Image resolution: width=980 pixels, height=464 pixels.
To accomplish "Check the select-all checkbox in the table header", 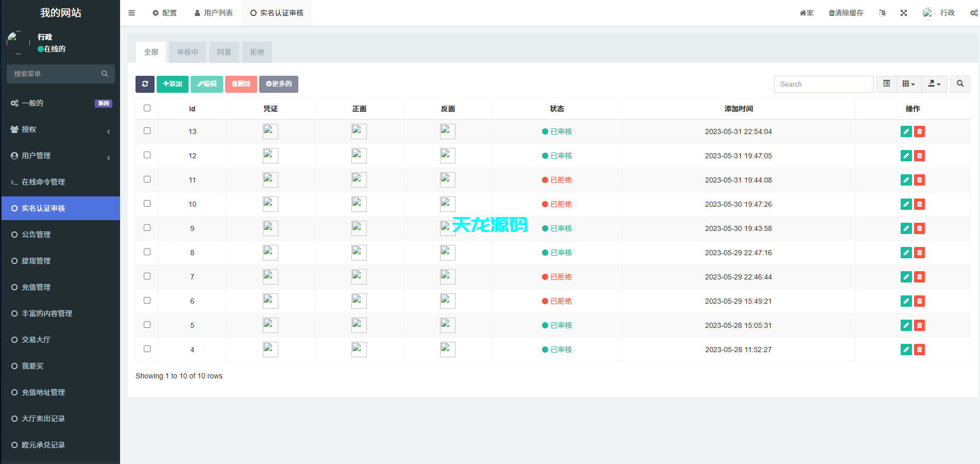I will coord(147,108).
